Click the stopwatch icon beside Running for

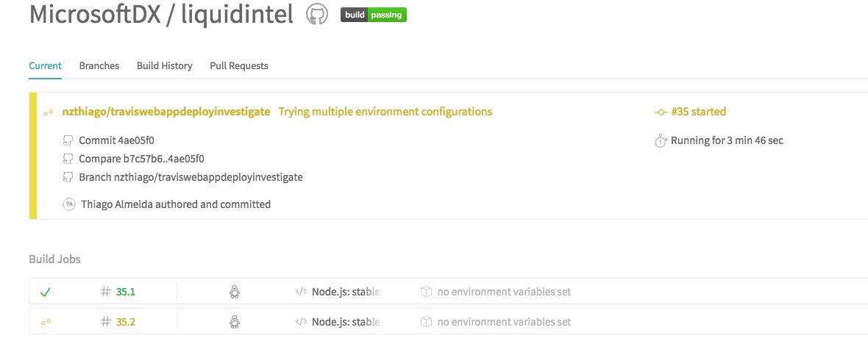pos(661,141)
